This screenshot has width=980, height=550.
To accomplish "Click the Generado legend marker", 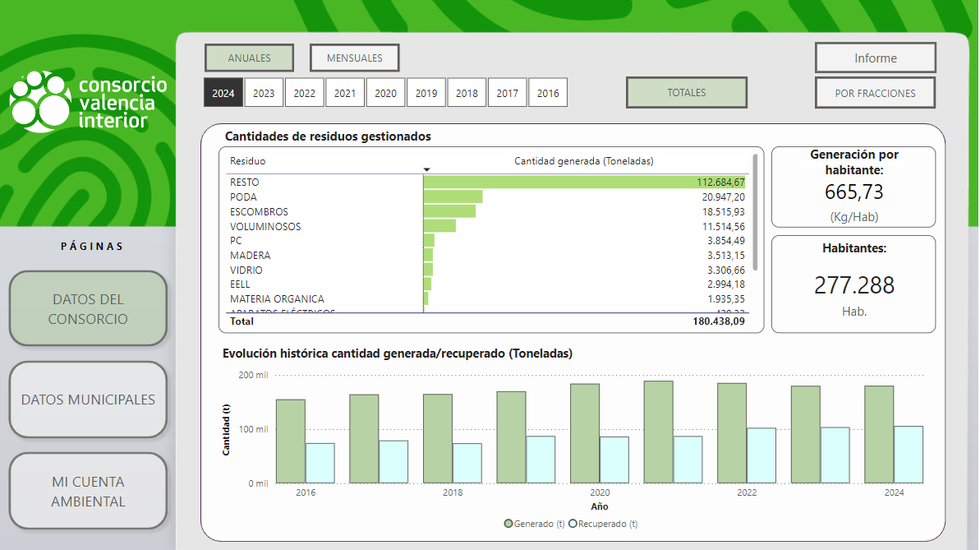I will click(x=509, y=524).
